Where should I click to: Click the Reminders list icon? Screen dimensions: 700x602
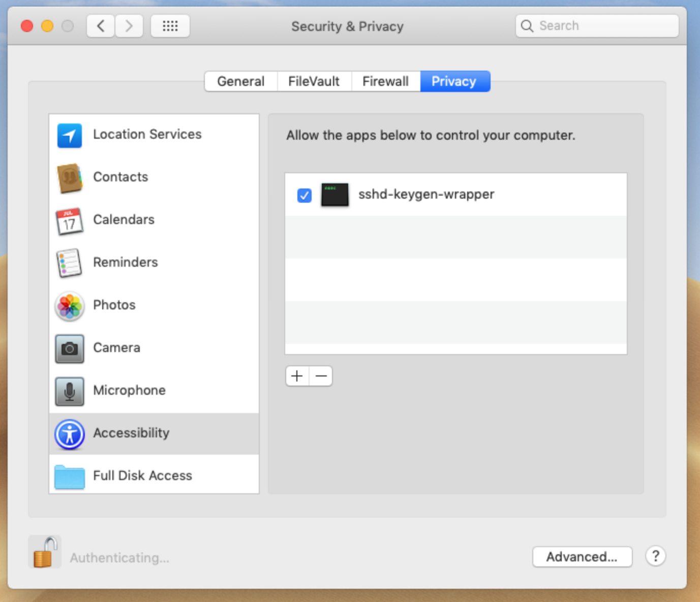(69, 263)
